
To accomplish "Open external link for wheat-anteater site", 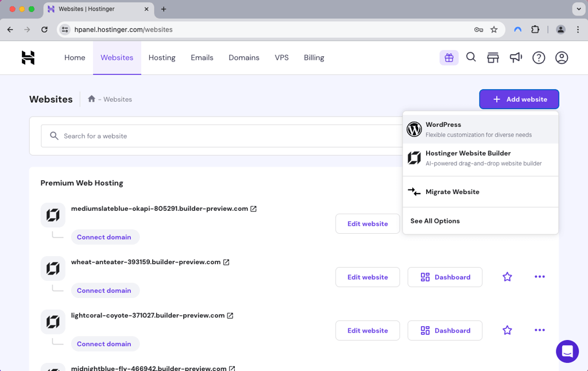I will click(x=226, y=262).
